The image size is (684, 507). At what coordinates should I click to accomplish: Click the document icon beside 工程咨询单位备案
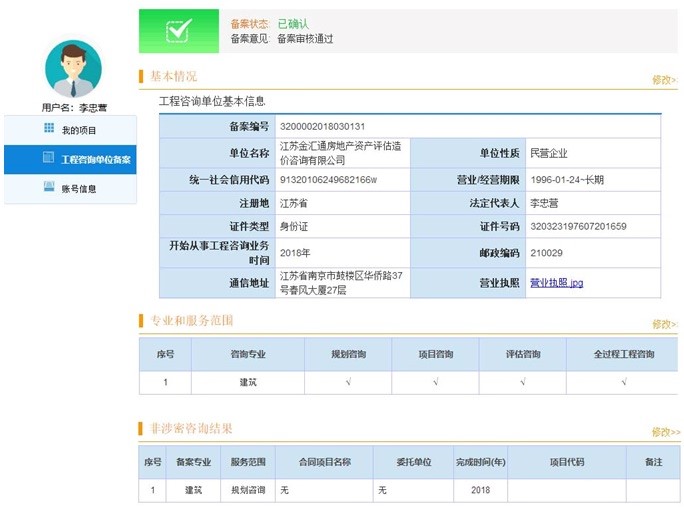tap(48, 158)
